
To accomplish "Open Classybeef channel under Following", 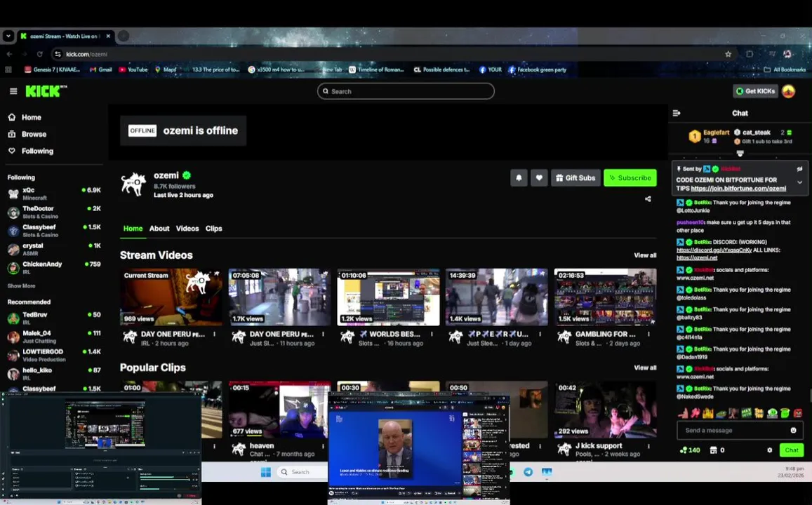I will 54,231.
